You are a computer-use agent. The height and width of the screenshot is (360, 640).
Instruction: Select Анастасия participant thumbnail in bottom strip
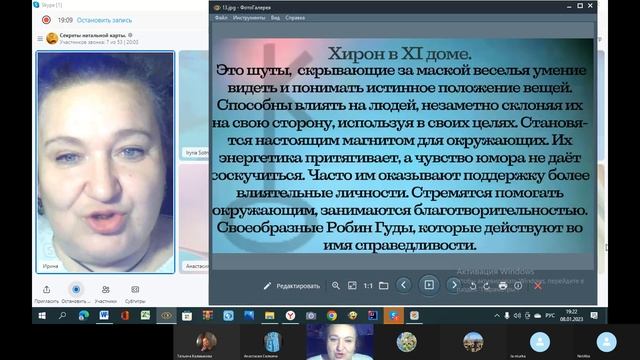272,342
